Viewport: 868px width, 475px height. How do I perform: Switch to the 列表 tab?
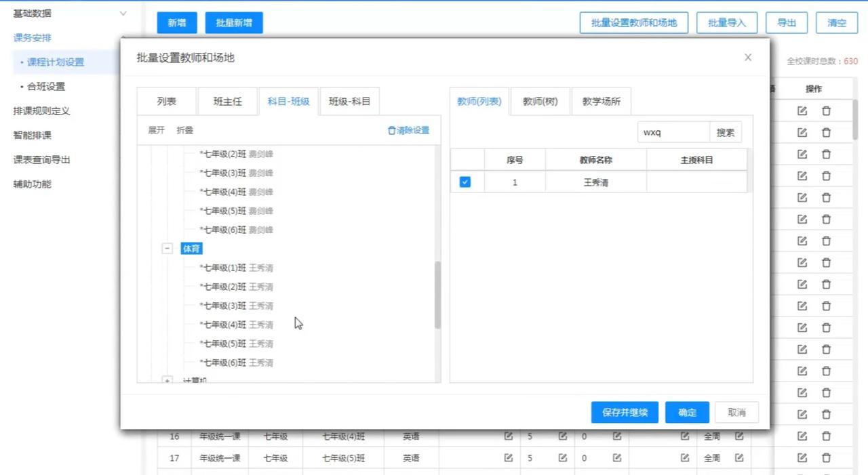click(167, 102)
